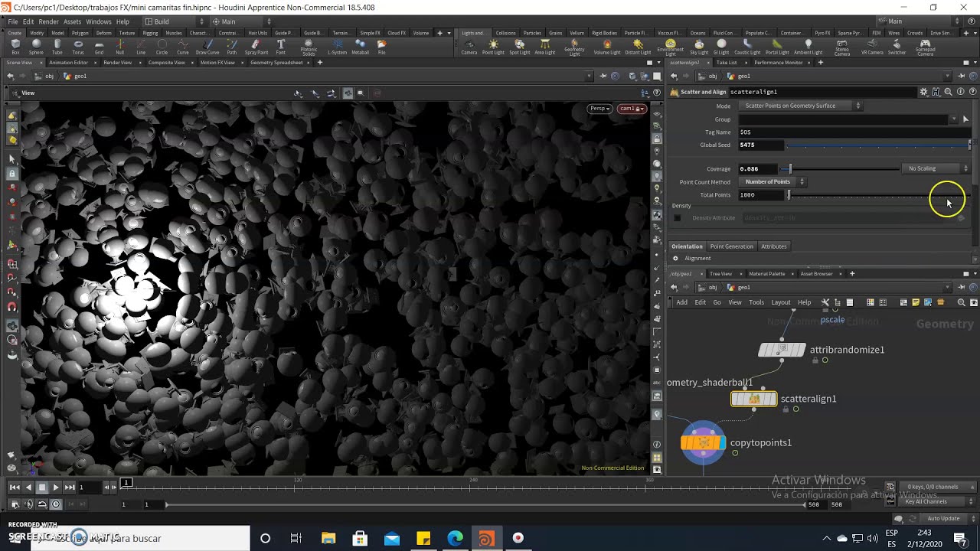The width and height of the screenshot is (980, 551).
Task: Open the Tree View tab
Action: coord(720,274)
